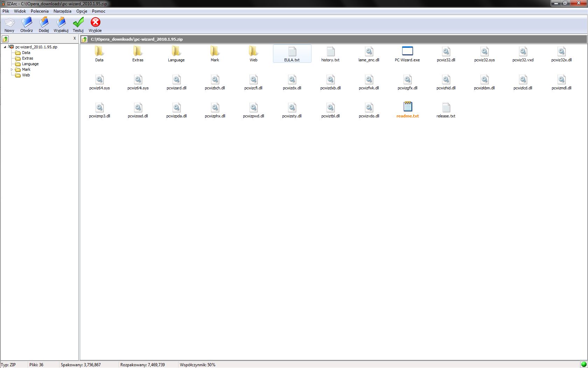The height and width of the screenshot is (368, 588).
Task: Select the Web folder icon in file view
Action: point(253,51)
